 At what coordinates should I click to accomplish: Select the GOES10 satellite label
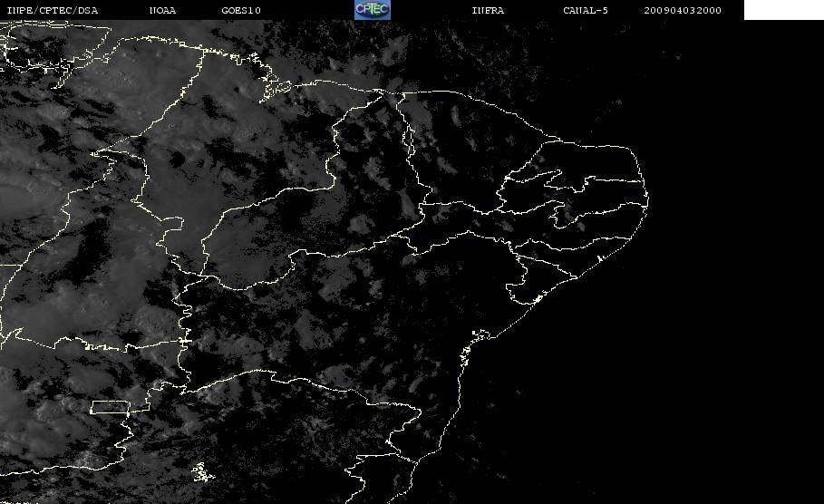241,10
